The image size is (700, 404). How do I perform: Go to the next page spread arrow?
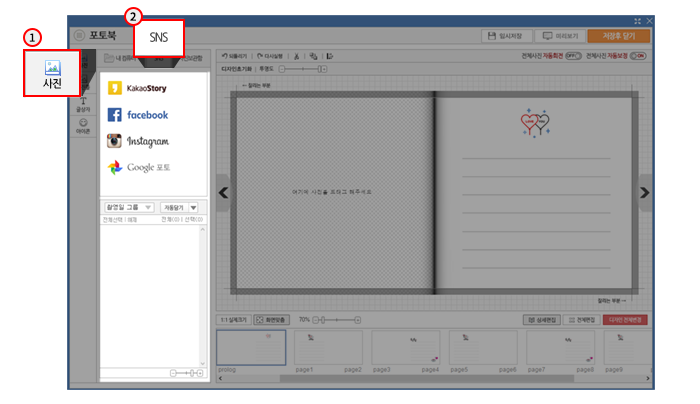(644, 193)
